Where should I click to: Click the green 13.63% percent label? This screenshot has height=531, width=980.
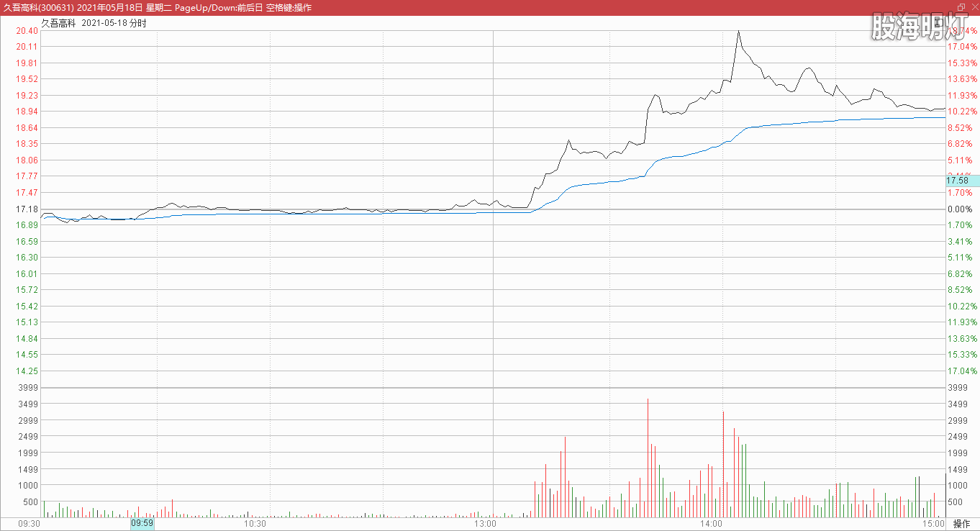[x=963, y=339]
